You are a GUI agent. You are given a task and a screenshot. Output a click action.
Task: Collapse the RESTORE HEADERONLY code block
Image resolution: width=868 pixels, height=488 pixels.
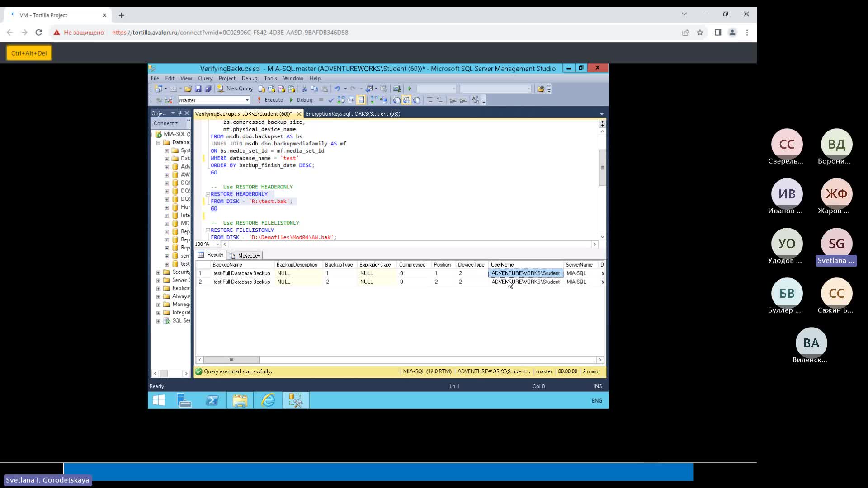coord(208,194)
